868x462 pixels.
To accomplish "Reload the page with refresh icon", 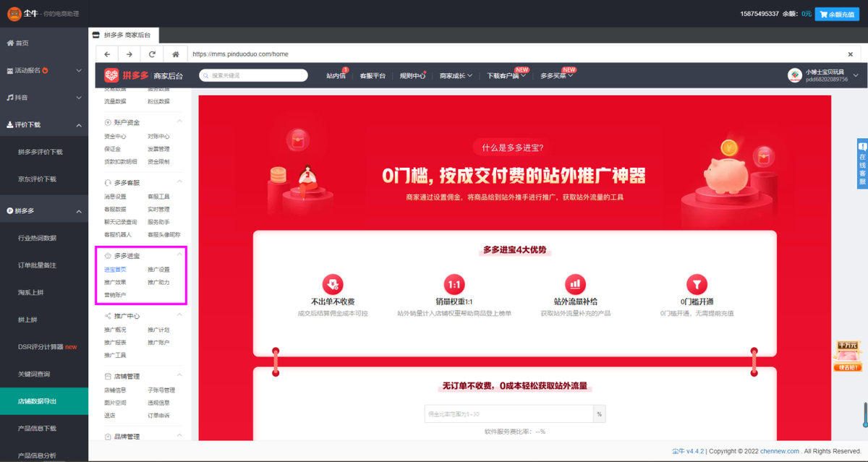I will 152,54.
